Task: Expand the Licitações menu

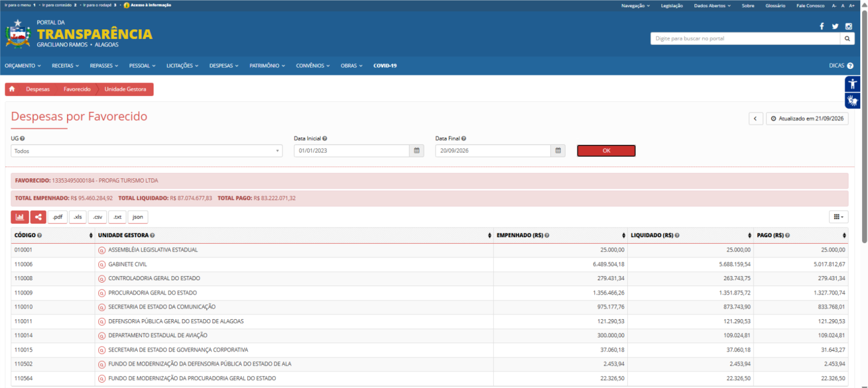Action: click(183, 66)
